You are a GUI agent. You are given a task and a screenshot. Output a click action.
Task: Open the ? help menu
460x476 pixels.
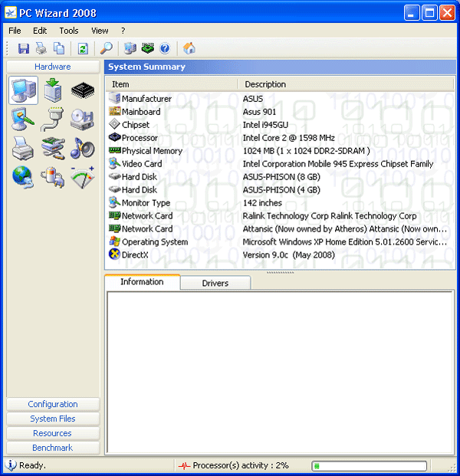point(123,31)
